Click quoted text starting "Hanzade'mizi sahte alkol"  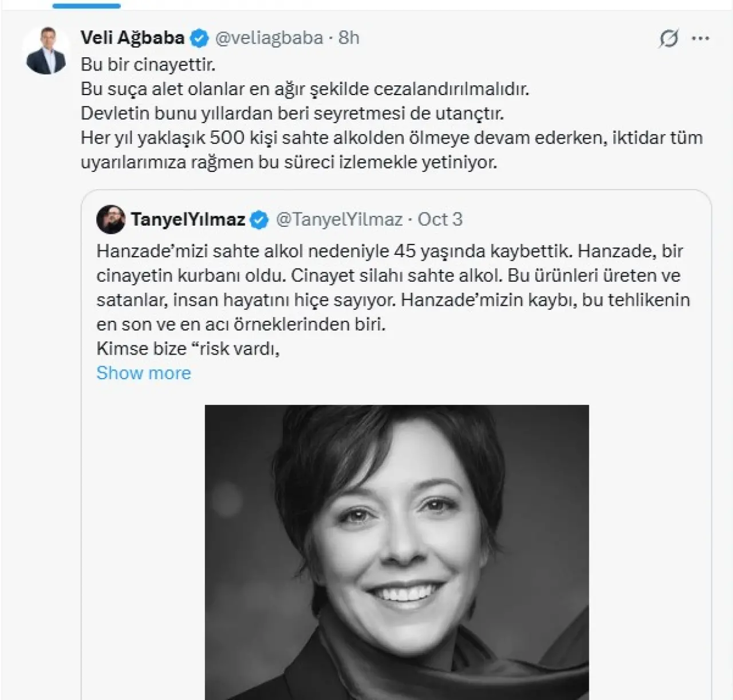click(x=389, y=251)
